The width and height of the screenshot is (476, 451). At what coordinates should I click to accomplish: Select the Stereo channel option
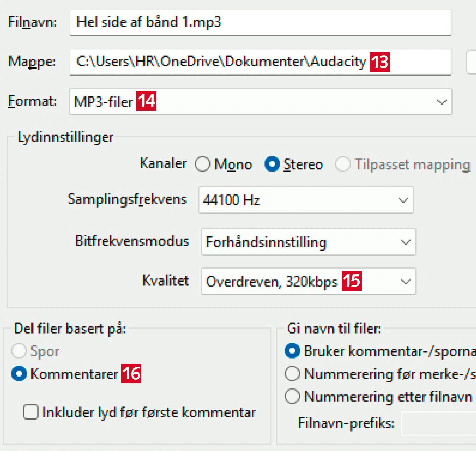click(272, 164)
